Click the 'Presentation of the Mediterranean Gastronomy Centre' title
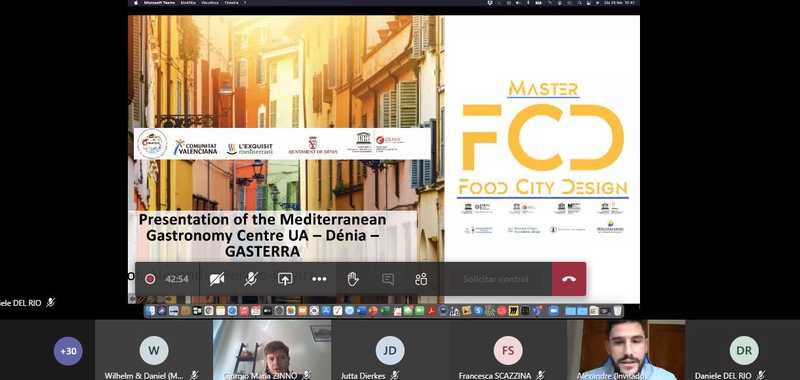The image size is (800, 380). tap(262, 235)
